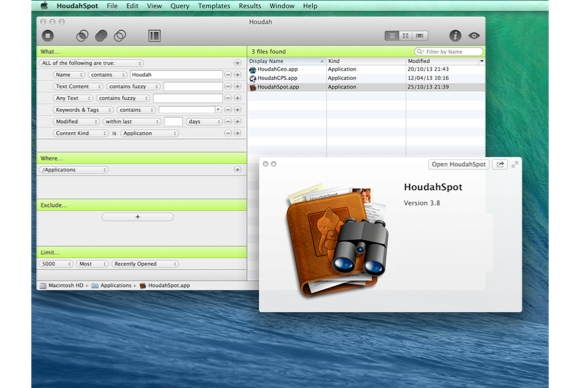Remove the Keywords & Tags criterion row
The width and height of the screenshot is (580, 388).
228,110
